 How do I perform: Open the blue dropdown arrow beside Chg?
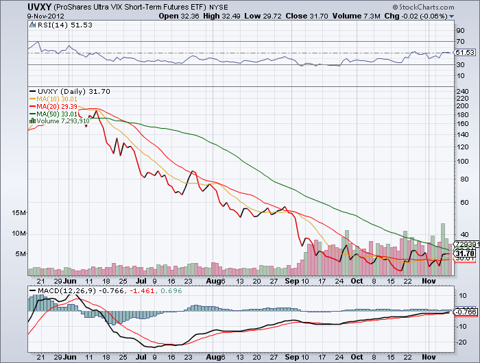451,16
